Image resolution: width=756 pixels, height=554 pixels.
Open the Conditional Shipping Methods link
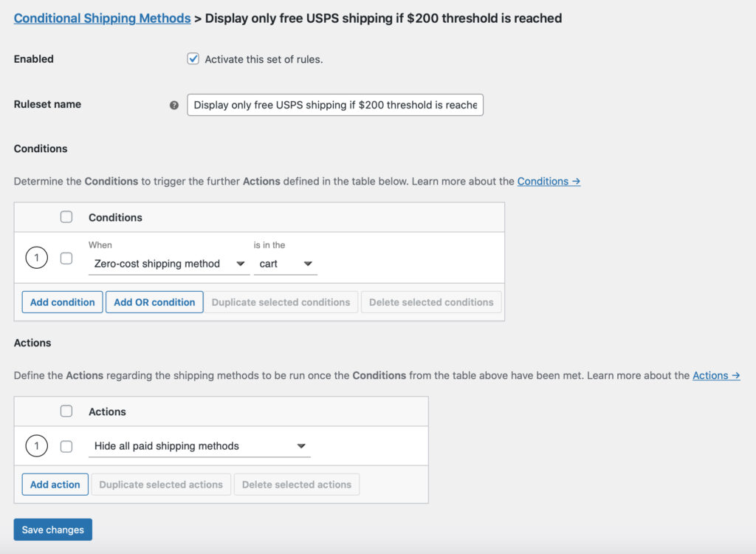pos(102,18)
